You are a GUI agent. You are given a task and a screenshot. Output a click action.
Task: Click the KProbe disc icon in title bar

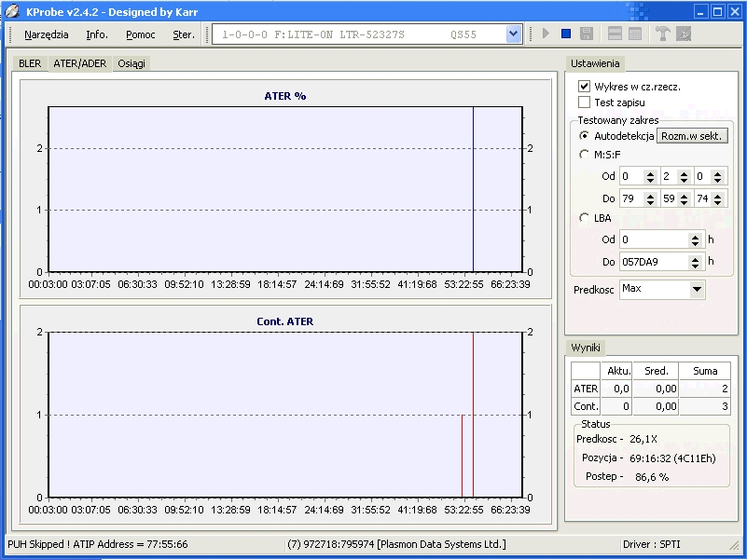pos(12,11)
